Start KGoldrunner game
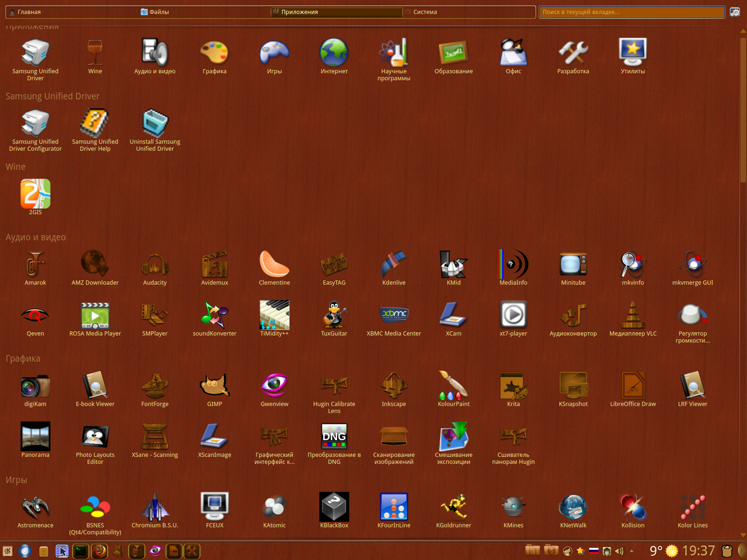 pos(454,511)
